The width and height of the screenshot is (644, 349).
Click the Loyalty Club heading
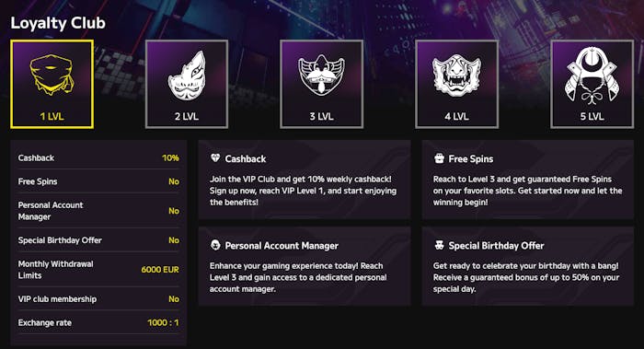point(58,23)
